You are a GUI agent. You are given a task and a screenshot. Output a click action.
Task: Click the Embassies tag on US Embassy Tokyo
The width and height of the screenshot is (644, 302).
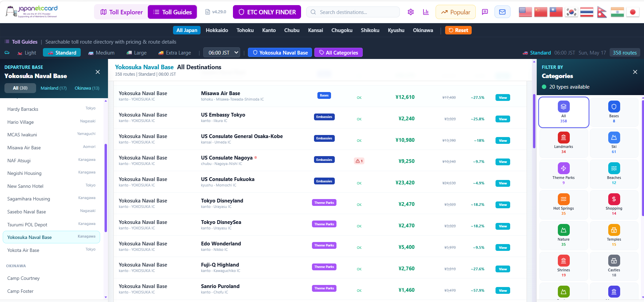coord(324,117)
